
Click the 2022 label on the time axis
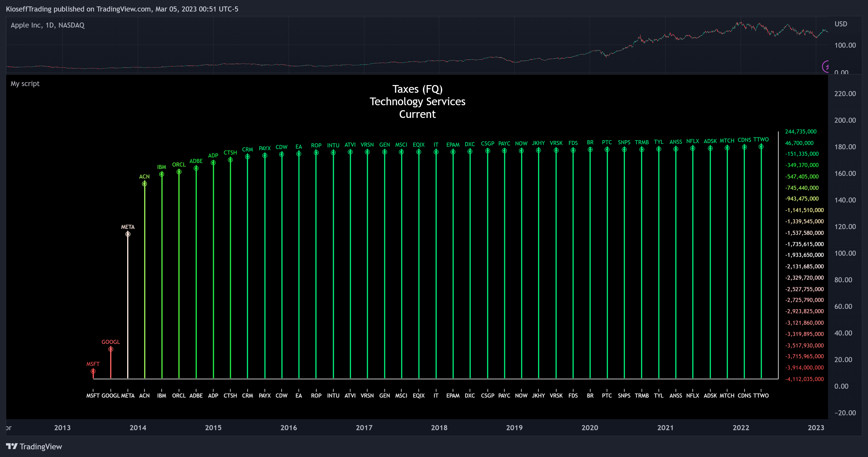pos(741,428)
